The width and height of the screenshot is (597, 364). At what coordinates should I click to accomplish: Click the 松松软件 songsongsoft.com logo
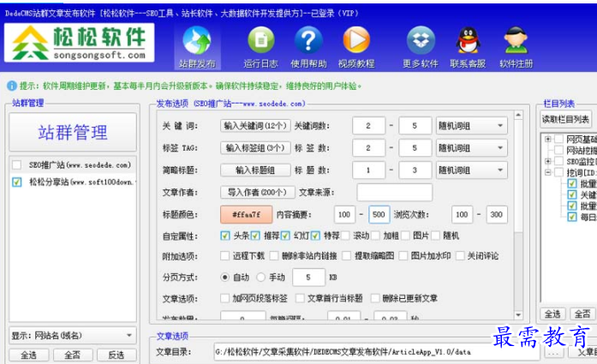(x=79, y=43)
